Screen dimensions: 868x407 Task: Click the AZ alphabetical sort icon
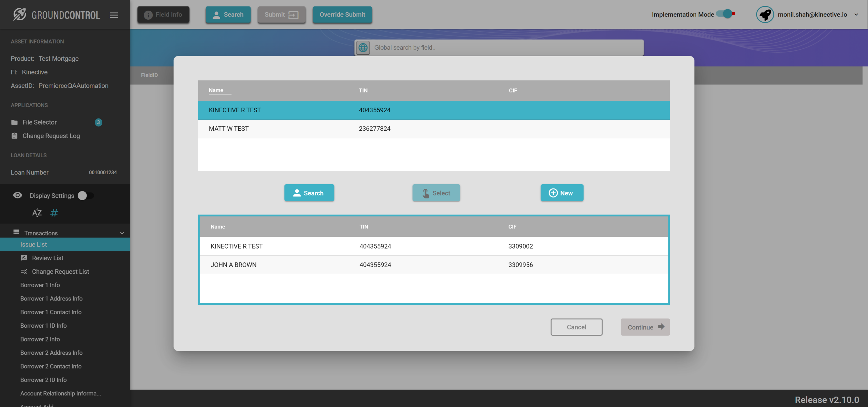[x=37, y=213]
